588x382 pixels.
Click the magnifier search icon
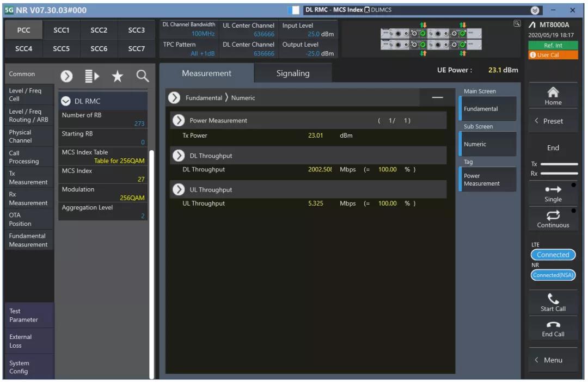pos(142,77)
